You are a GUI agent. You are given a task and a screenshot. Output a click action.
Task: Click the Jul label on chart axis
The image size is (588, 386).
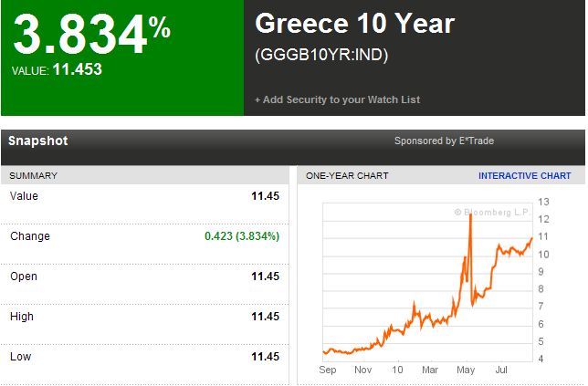(x=501, y=370)
